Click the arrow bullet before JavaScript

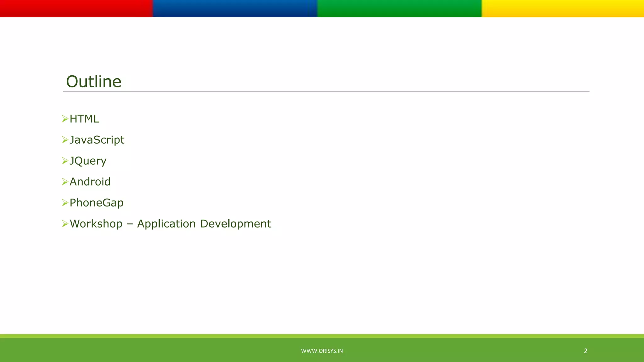point(65,140)
